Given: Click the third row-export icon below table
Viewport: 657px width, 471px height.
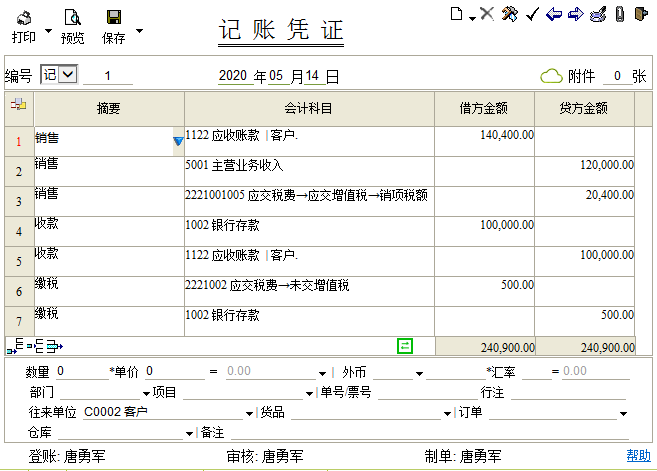Looking at the screenshot, I should pyautogui.click(x=54, y=346).
